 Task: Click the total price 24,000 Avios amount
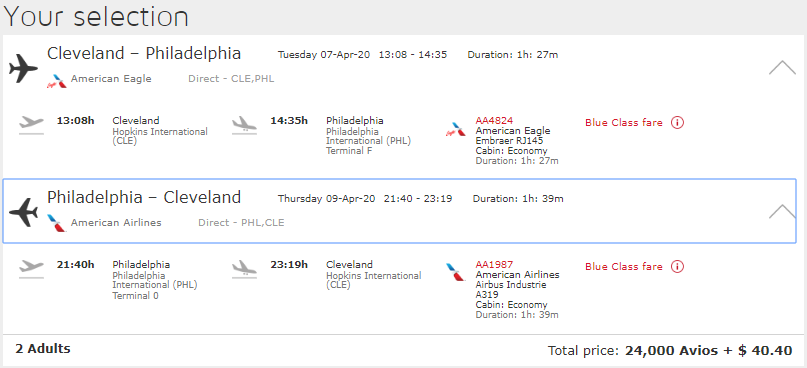click(671, 351)
